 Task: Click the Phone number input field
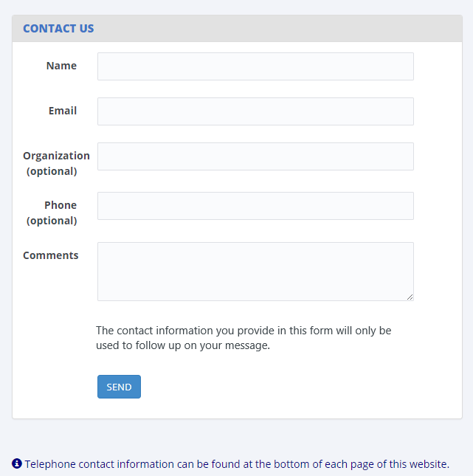coord(255,206)
